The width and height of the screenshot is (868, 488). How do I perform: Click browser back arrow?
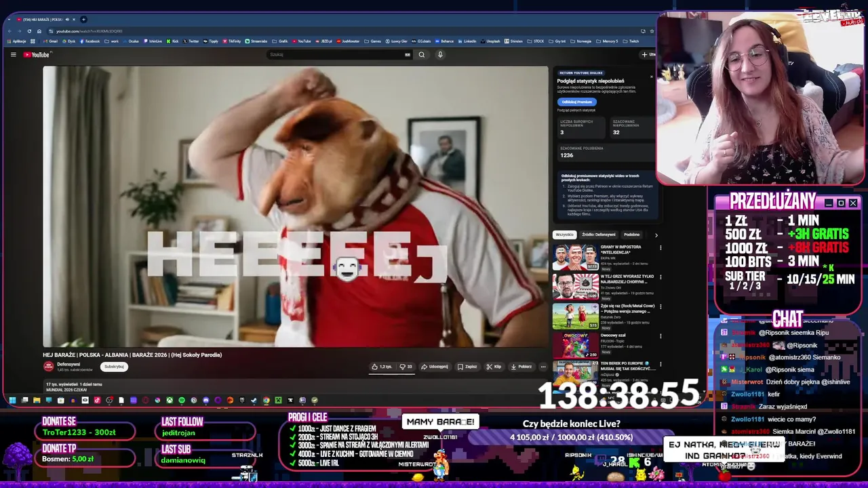click(x=9, y=31)
